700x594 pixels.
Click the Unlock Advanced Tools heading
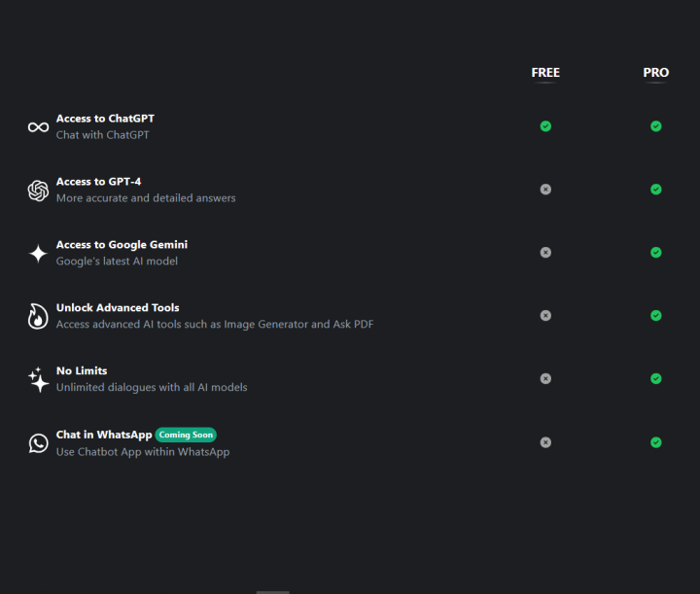coord(118,308)
